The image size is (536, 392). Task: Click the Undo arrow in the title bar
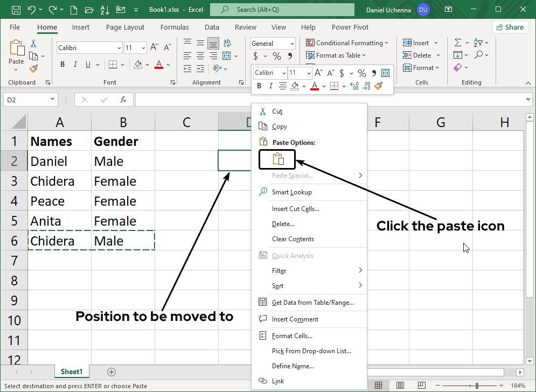point(32,10)
